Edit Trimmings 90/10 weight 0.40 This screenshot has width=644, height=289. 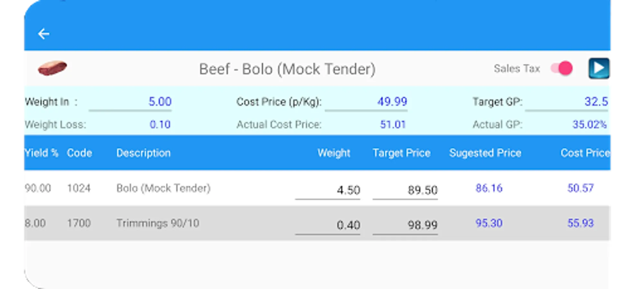coord(328,225)
